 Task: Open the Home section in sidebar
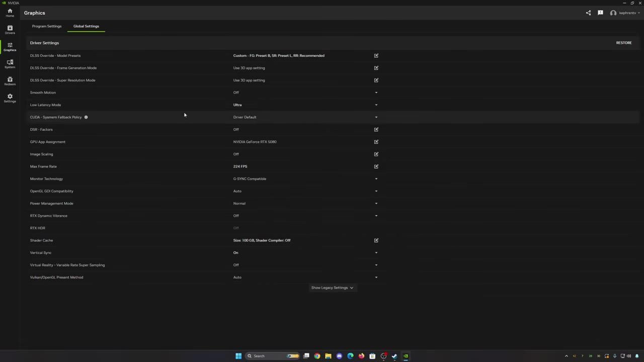point(10,13)
